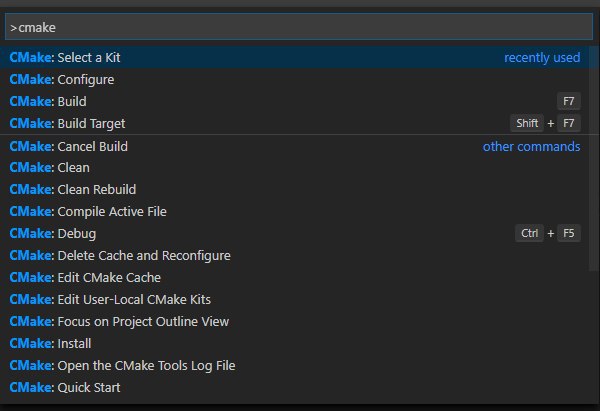Select CMake: Focus on Project Outline View
This screenshot has height=411, width=600.
[x=295, y=321]
